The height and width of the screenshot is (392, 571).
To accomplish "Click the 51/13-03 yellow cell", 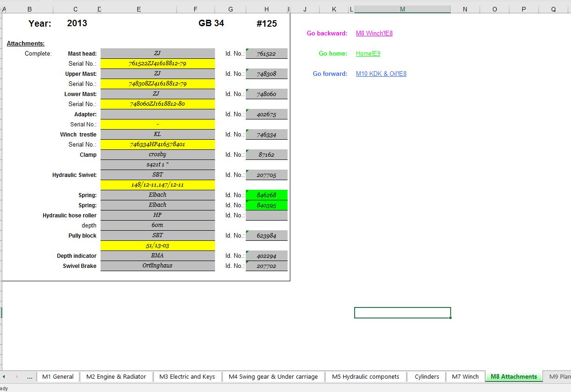I will [x=158, y=245].
